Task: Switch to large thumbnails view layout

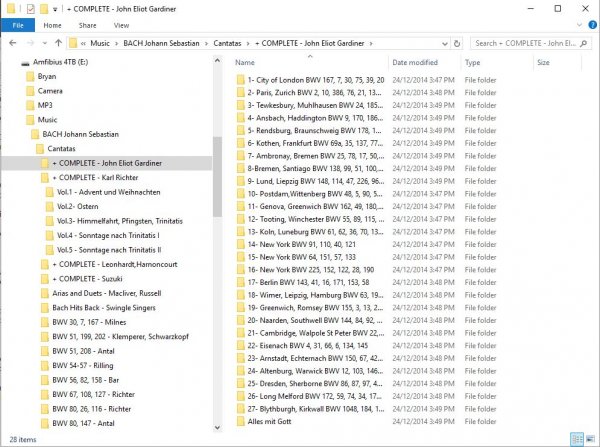Action: point(589,439)
